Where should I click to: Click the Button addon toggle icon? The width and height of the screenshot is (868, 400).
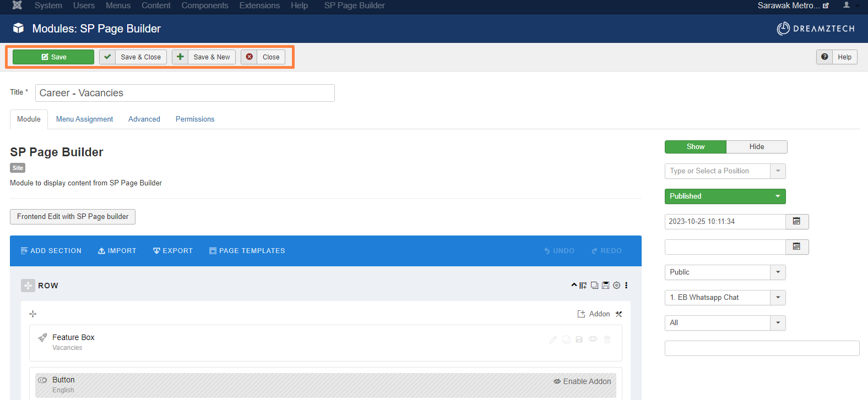(42, 380)
